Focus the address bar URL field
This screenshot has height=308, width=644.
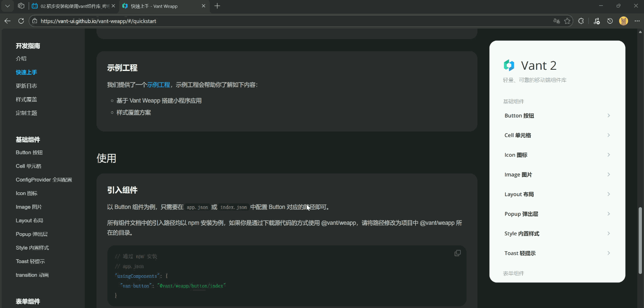pos(294,21)
